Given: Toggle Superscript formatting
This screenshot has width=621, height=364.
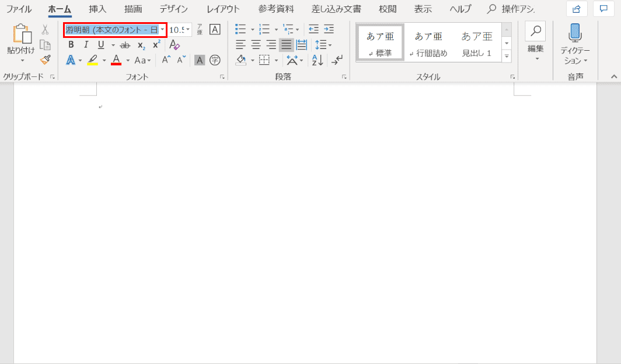Looking at the screenshot, I should [x=156, y=45].
